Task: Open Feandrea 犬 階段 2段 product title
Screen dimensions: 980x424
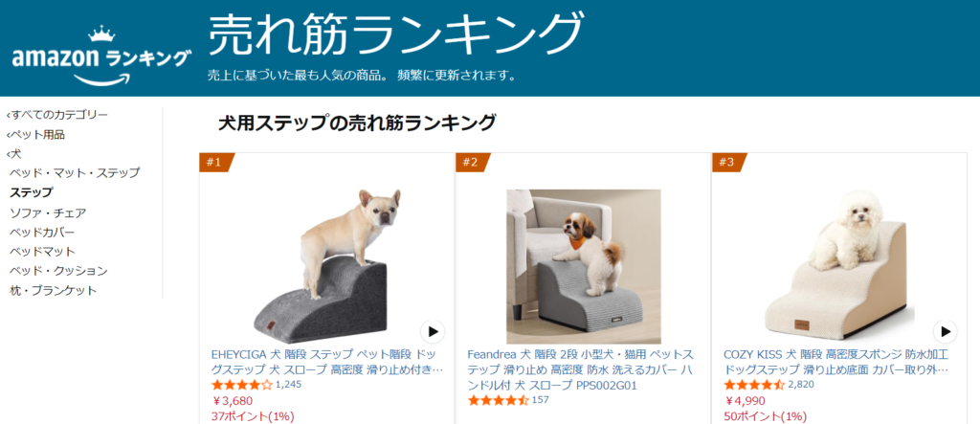Action: (580, 369)
